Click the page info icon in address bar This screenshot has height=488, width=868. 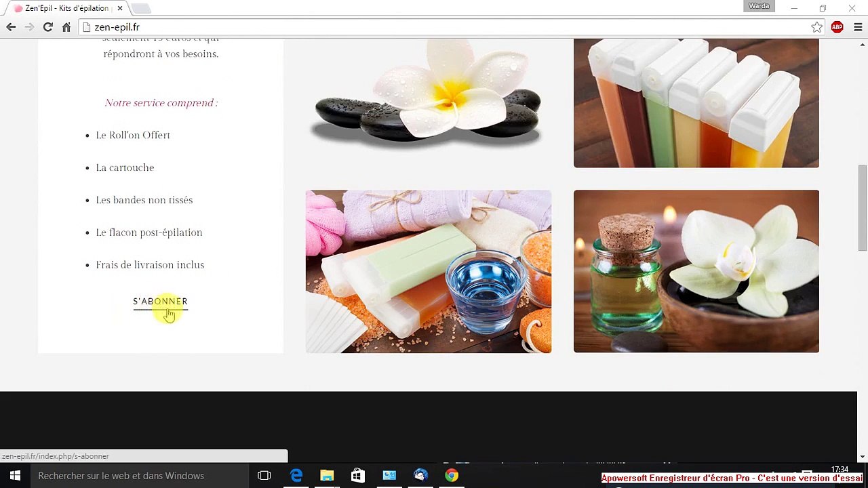point(86,27)
